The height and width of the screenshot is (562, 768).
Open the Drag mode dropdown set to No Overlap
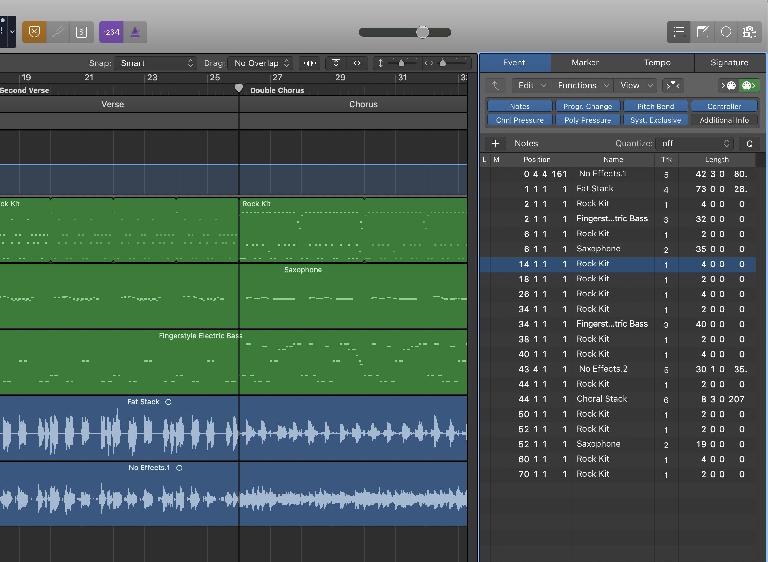tap(261, 63)
